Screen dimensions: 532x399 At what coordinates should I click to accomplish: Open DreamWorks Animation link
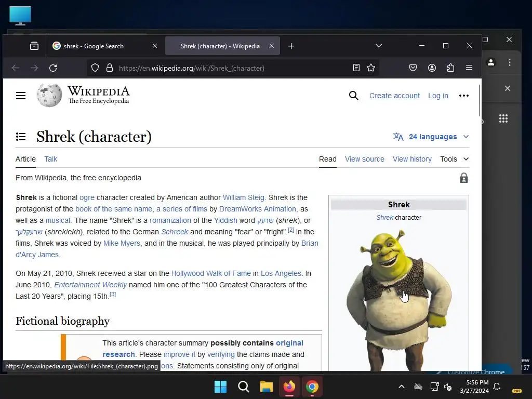(x=258, y=209)
